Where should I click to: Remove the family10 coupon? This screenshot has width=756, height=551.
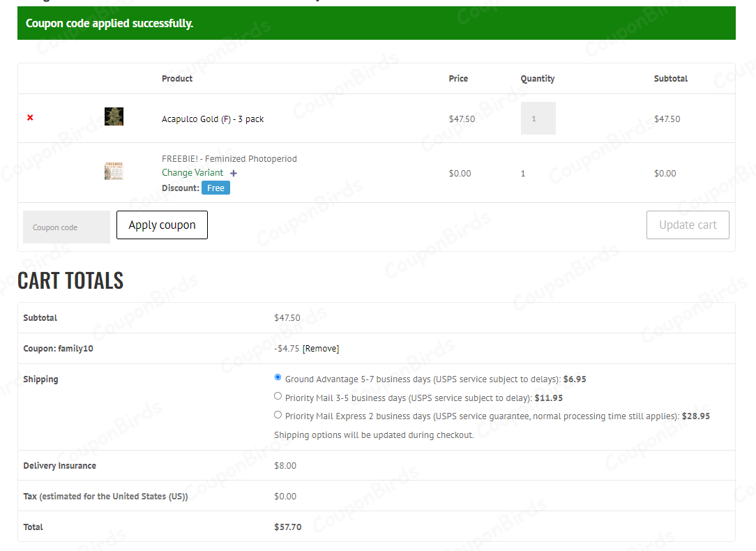321,348
